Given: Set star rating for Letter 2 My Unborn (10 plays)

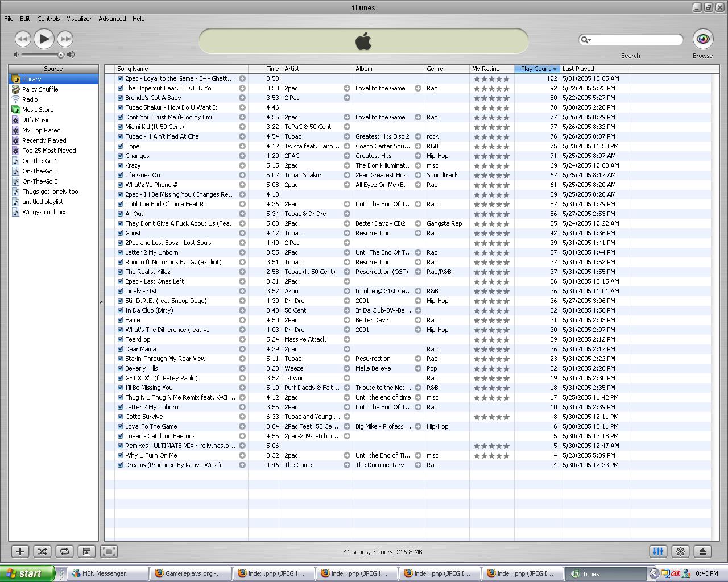Looking at the screenshot, I should coord(492,407).
